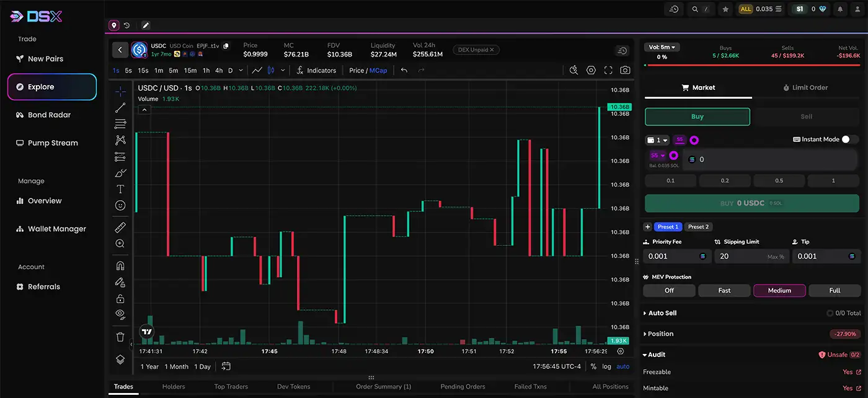Click the Sell button
868x398 pixels.
pyautogui.click(x=806, y=117)
